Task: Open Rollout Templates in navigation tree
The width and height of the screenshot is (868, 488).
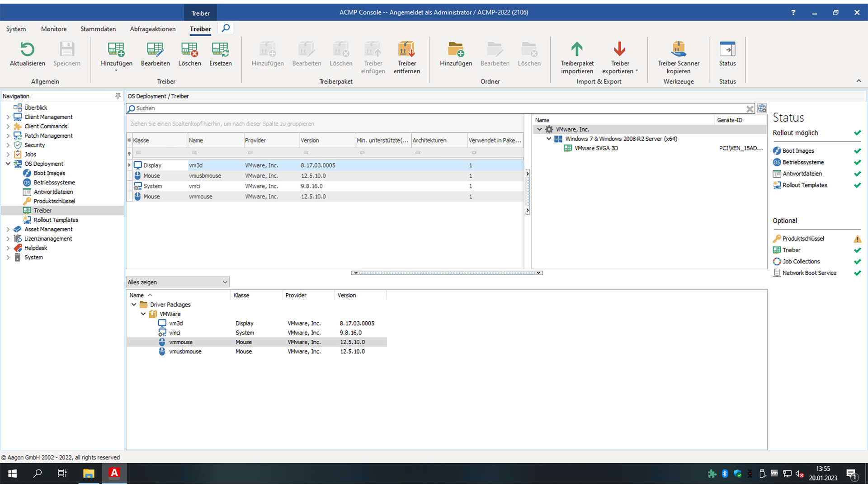Action: tap(56, 220)
